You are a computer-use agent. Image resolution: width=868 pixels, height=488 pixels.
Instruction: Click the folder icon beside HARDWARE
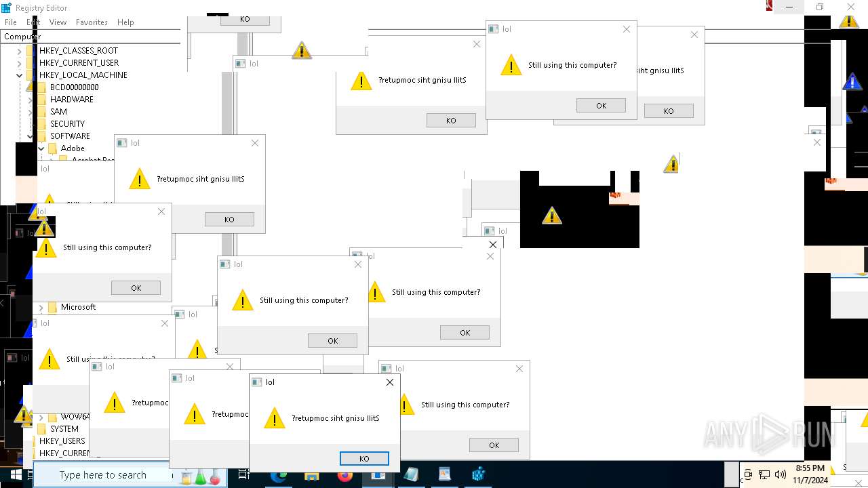click(41, 100)
